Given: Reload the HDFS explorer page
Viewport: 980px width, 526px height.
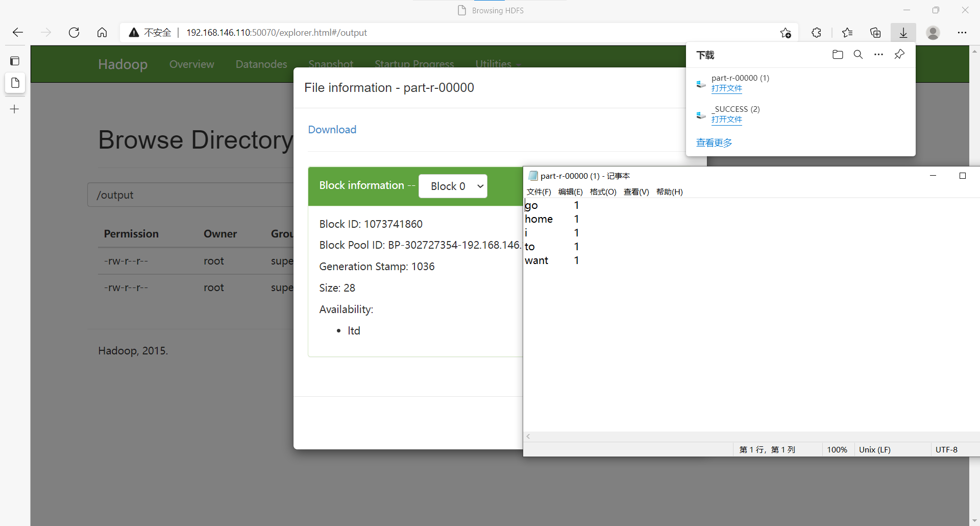Looking at the screenshot, I should (x=74, y=32).
